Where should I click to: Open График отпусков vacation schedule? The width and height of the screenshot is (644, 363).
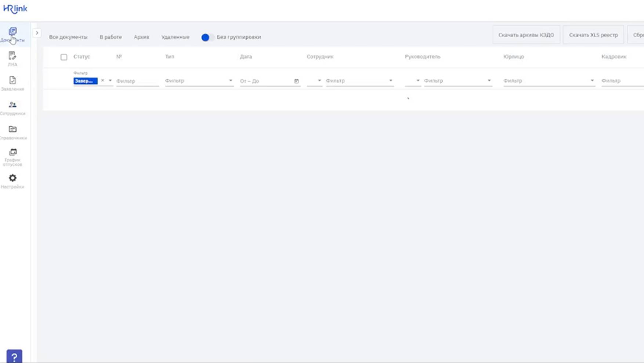tap(12, 153)
